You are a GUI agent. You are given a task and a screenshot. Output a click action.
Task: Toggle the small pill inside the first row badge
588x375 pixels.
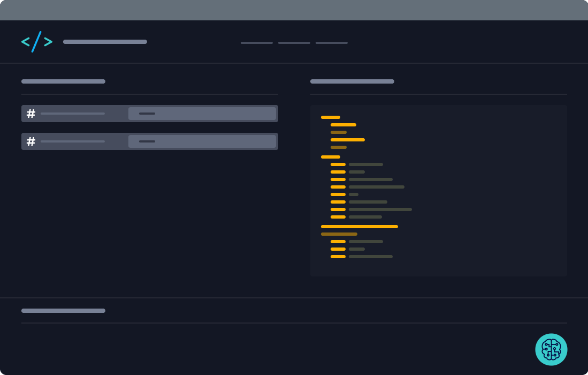147,113
